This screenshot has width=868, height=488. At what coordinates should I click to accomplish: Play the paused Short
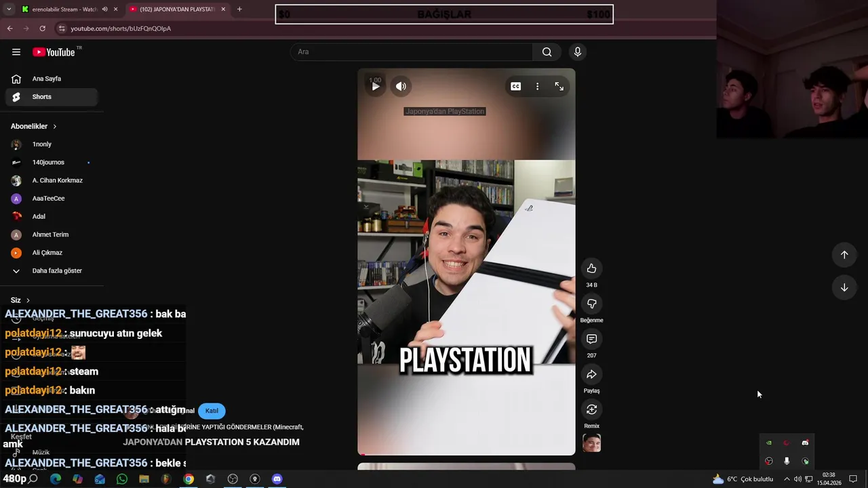tap(376, 86)
